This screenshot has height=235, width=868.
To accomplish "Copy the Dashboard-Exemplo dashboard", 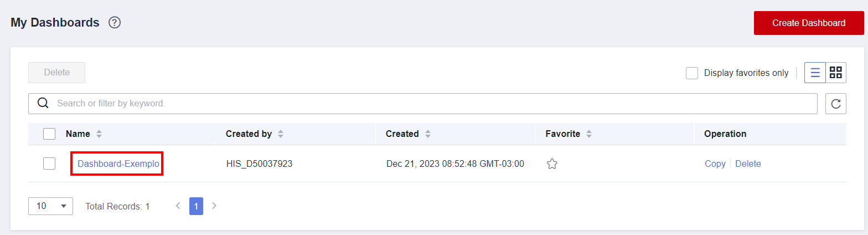I will (715, 164).
